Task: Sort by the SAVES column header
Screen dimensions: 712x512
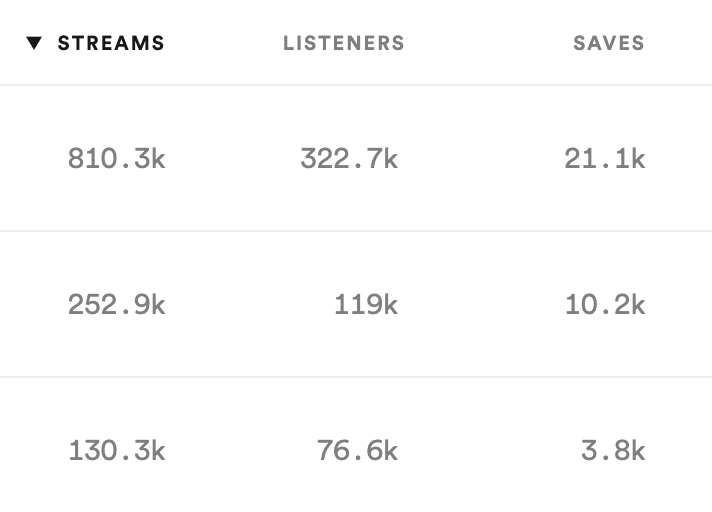Action: coord(608,43)
